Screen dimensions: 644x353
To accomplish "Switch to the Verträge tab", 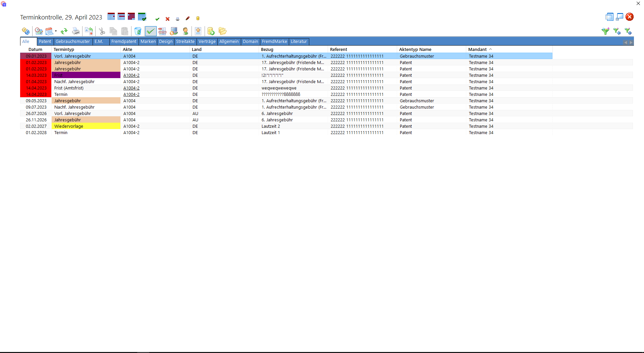I will pyautogui.click(x=207, y=42).
